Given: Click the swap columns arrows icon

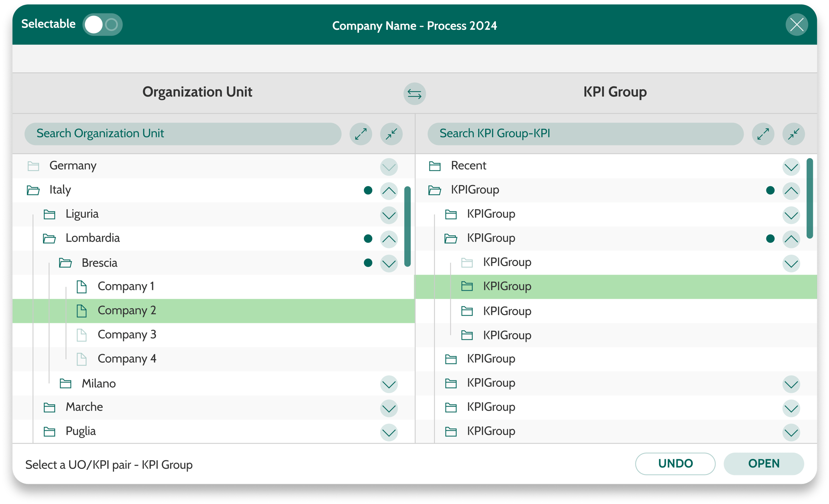Looking at the screenshot, I should point(414,94).
